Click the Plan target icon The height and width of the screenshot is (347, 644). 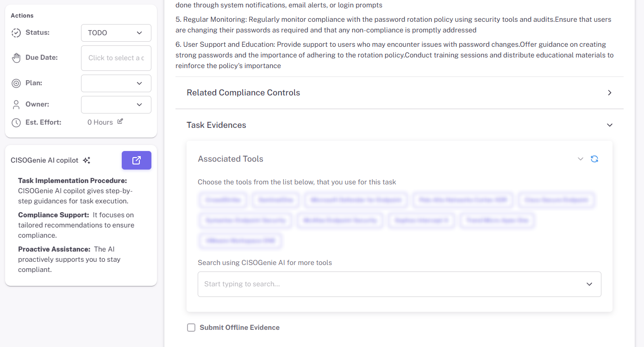coord(16,83)
